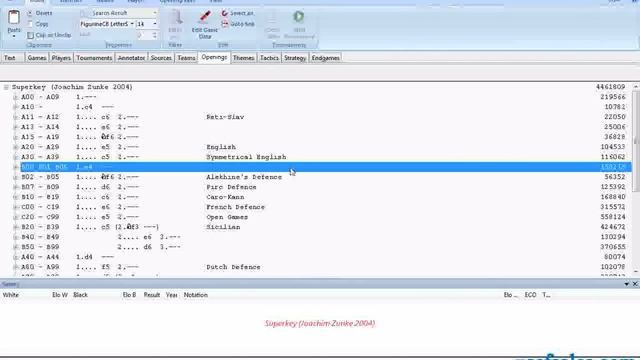Switch to the Games tab
The image size is (640, 360).
tap(37, 58)
